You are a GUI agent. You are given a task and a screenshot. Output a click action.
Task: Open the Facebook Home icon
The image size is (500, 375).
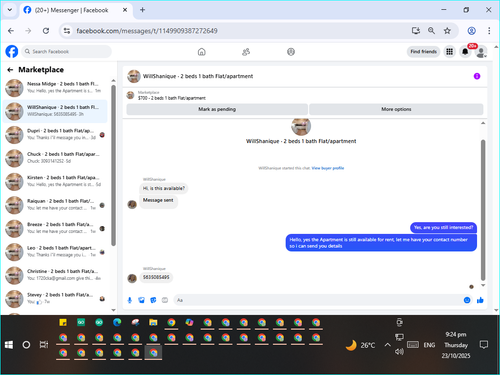(202, 52)
